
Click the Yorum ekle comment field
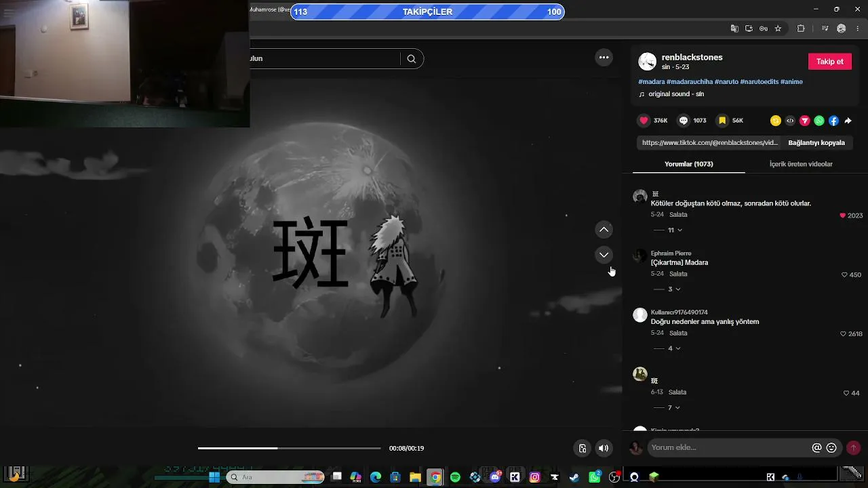pyautogui.click(x=729, y=447)
